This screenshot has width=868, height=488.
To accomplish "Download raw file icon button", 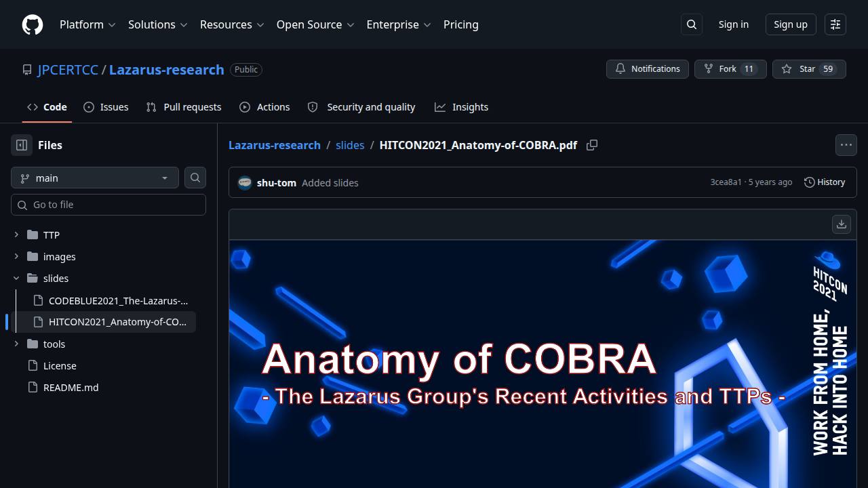I will point(842,224).
